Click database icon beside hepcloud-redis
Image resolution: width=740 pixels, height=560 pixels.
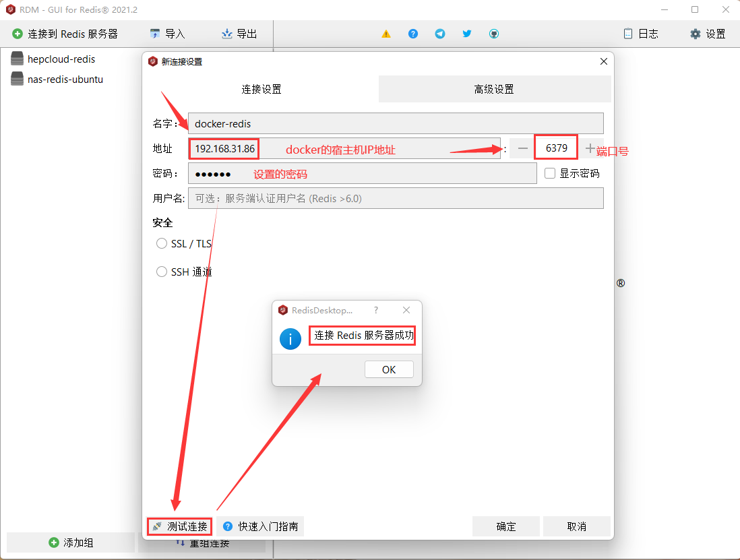(x=17, y=59)
